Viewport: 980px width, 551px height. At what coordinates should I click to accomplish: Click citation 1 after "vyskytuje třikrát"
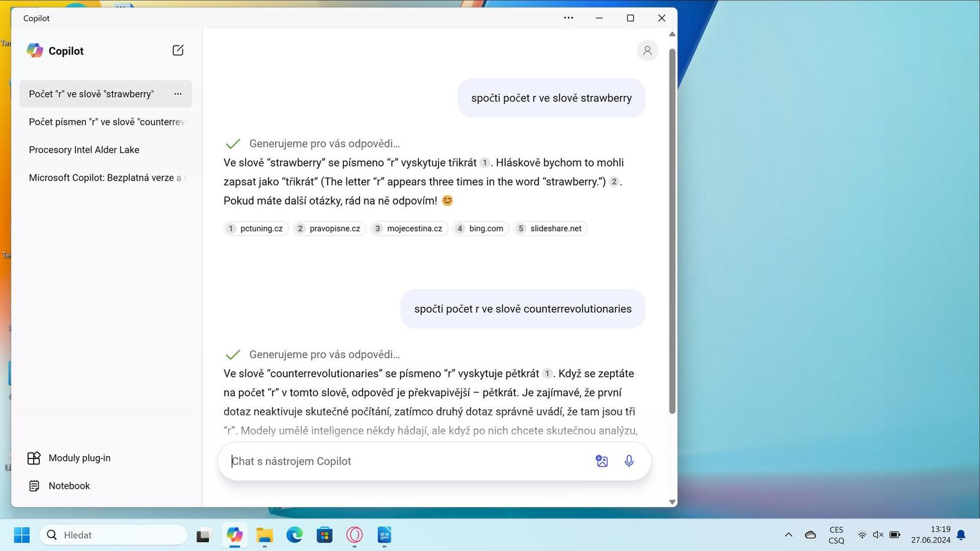click(484, 163)
